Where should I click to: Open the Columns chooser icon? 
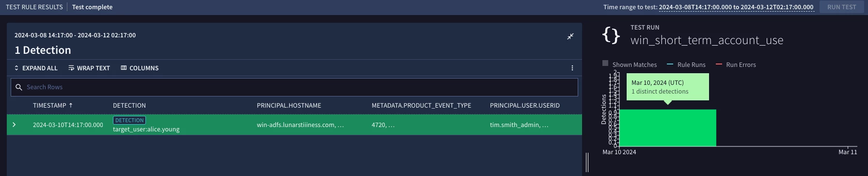pos(124,68)
